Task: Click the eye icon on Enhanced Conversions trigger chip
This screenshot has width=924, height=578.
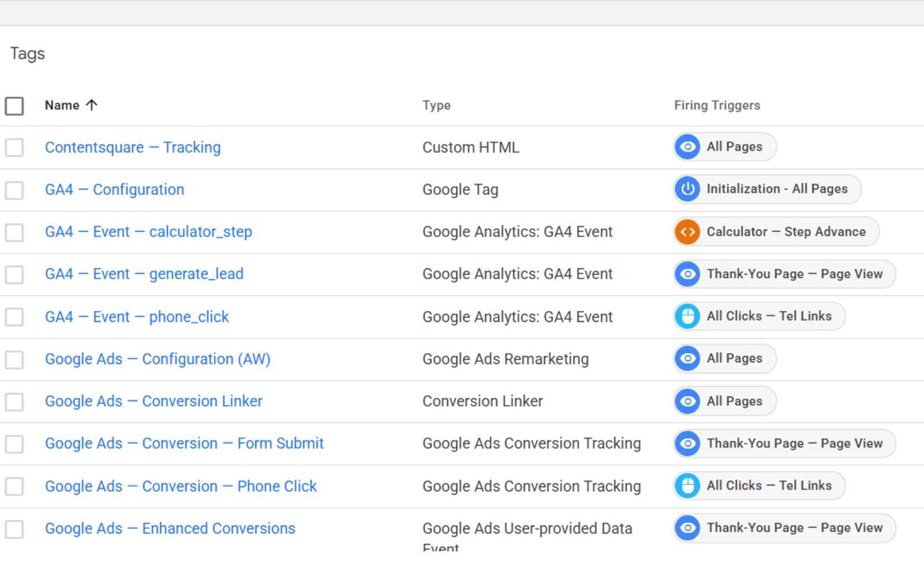Action: 687,528
